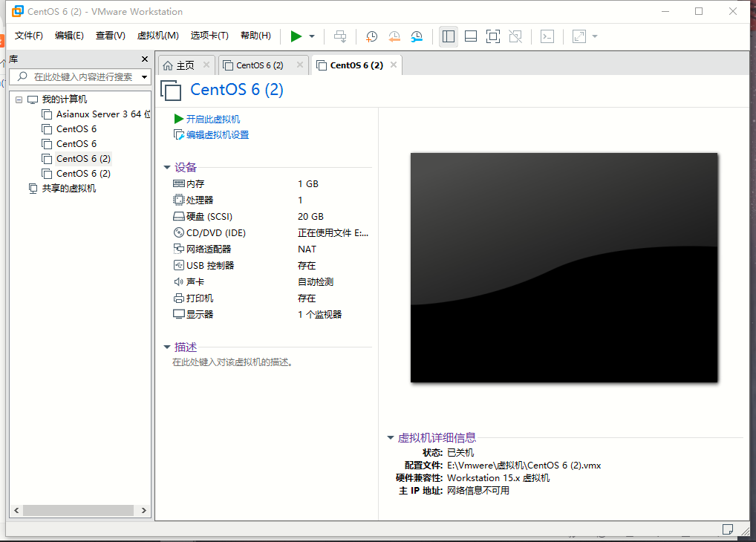This screenshot has width=756, height=542.
Task: Open stretch display dropdown arrow
Action: 595,36
